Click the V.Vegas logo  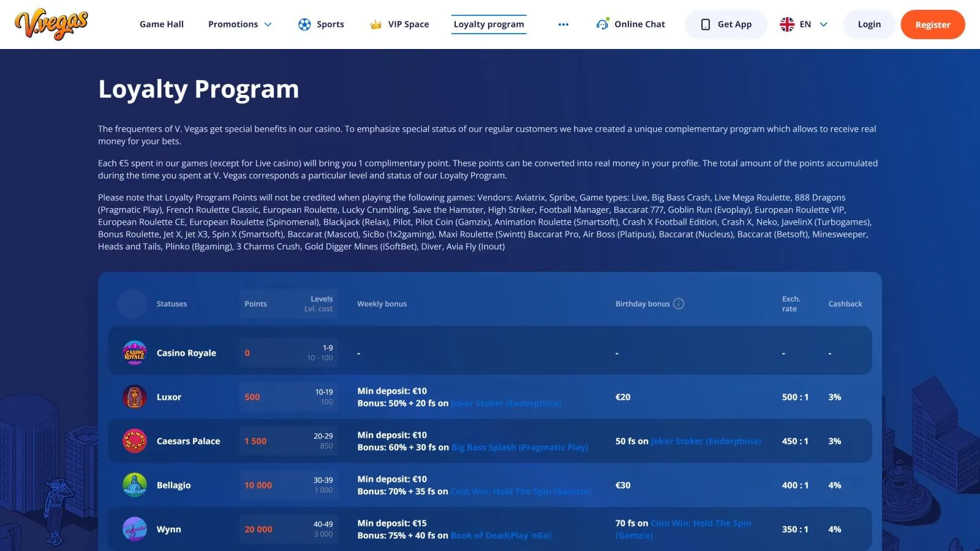tap(51, 24)
